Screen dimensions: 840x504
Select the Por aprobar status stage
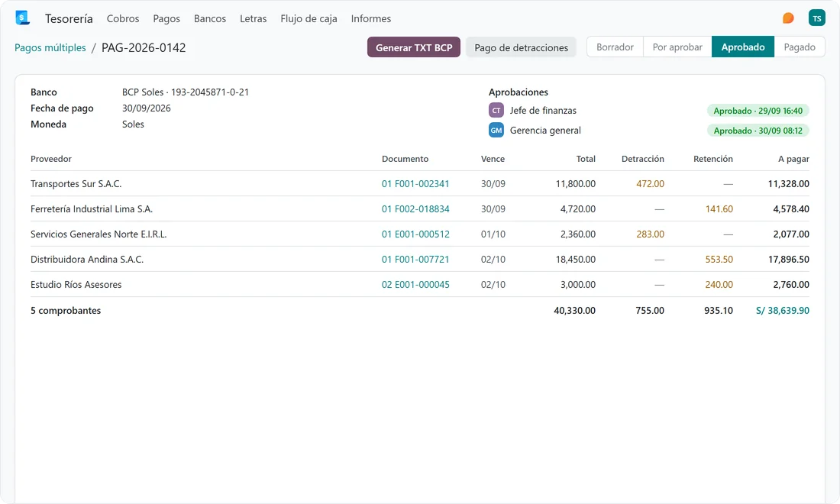click(x=677, y=47)
